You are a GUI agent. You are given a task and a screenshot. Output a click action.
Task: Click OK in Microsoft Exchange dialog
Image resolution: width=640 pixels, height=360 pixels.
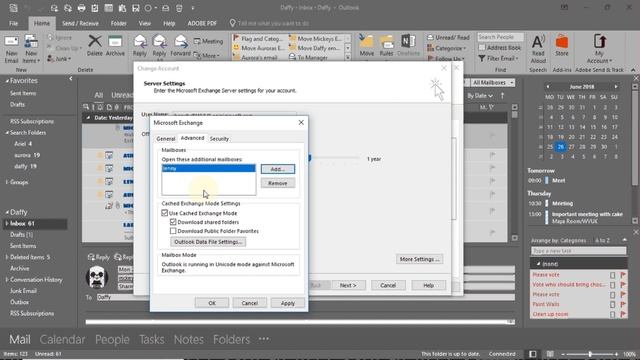(212, 303)
